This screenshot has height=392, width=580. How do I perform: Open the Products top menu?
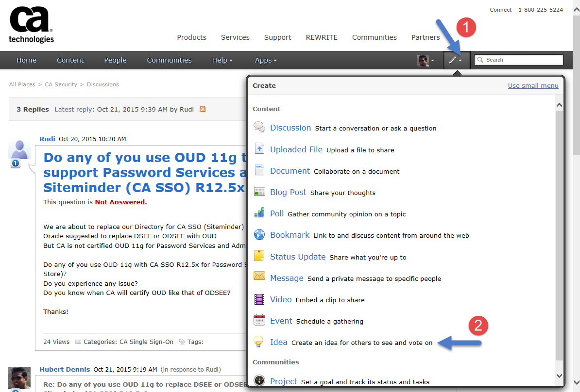(191, 37)
